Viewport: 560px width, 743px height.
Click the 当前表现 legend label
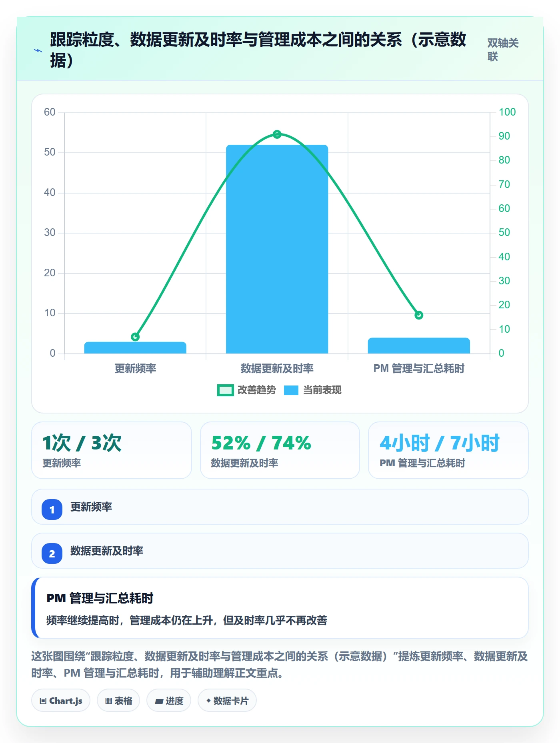[322, 390]
